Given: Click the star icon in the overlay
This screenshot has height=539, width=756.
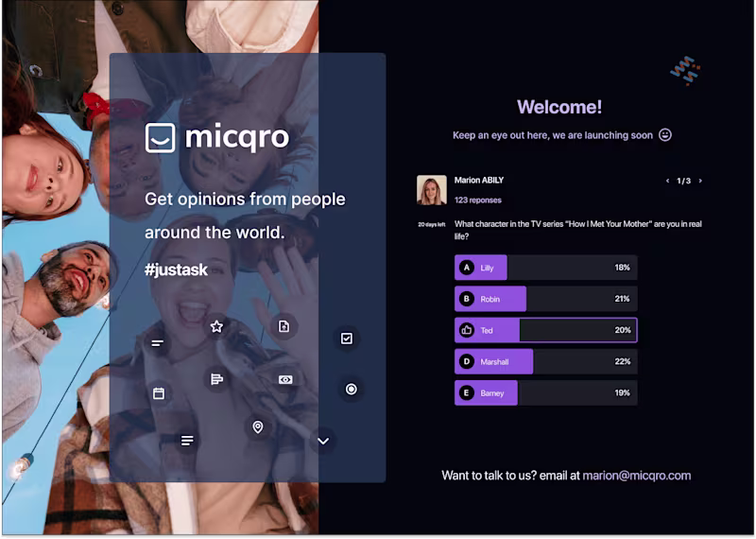Looking at the screenshot, I should click(217, 326).
